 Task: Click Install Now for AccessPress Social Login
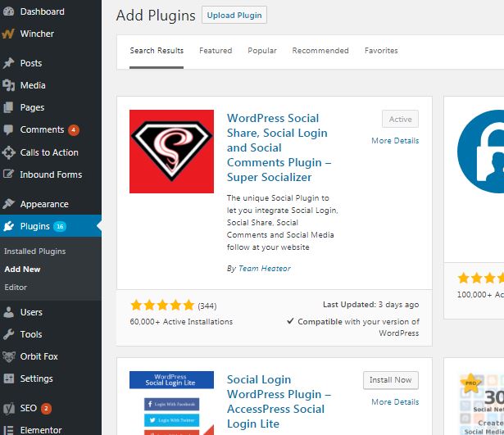[391, 380]
